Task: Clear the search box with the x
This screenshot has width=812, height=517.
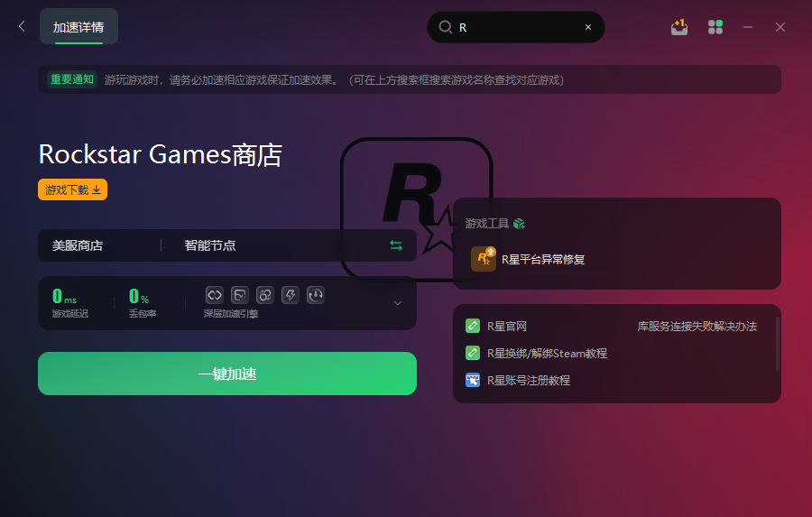Action: [x=588, y=27]
